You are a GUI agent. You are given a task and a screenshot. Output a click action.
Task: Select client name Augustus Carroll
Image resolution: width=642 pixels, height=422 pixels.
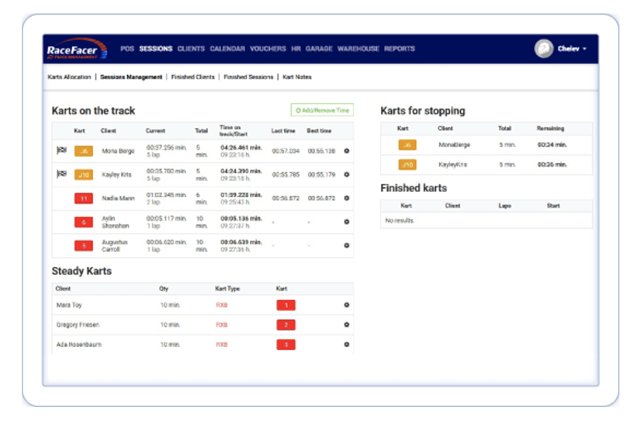point(115,246)
